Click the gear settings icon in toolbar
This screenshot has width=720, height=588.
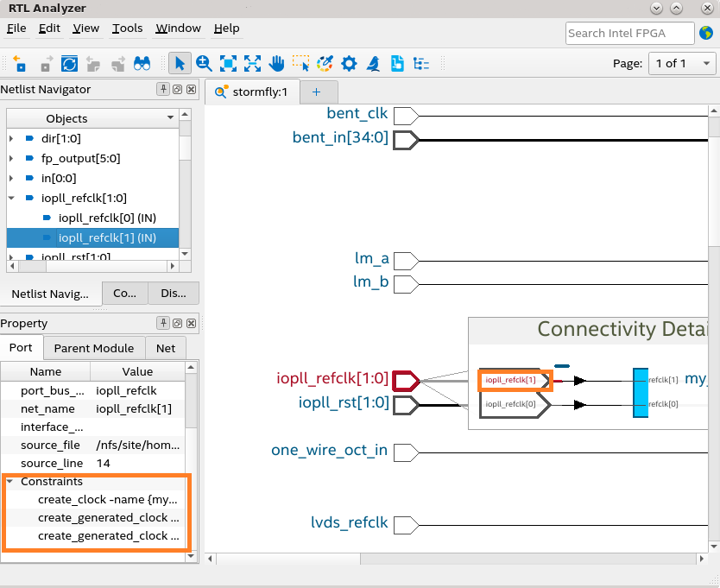pyautogui.click(x=349, y=64)
